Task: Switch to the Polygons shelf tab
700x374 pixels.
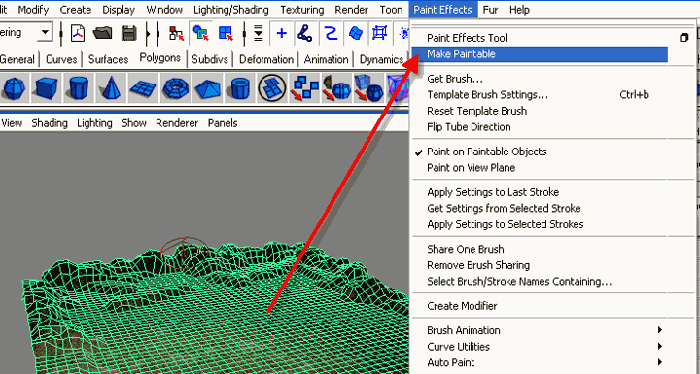Action: (x=160, y=58)
